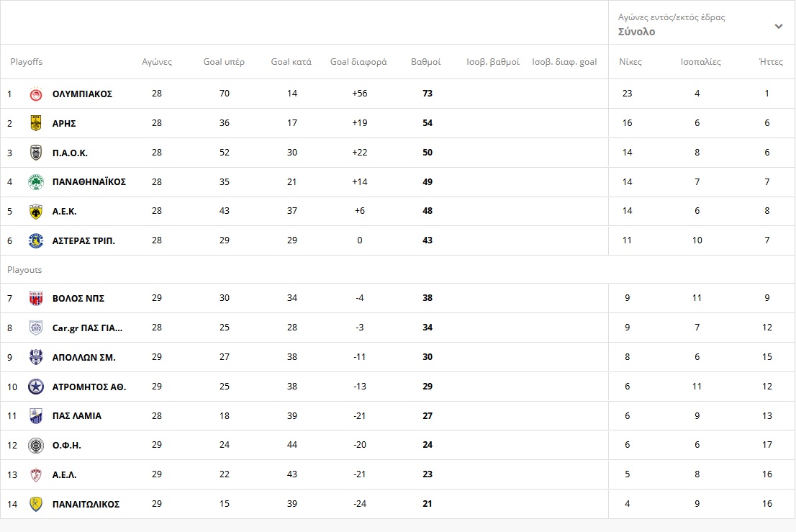Click the P.A.O.K. club crest
The height and width of the screenshot is (532, 796).
35,153
